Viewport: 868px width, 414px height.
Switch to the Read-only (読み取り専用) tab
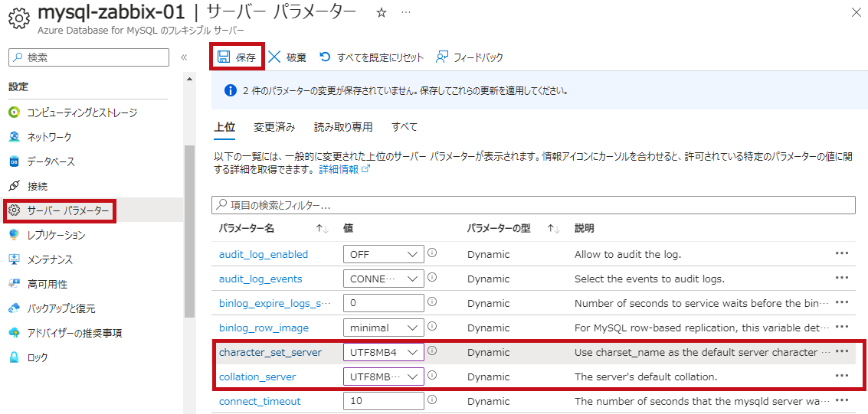point(343,127)
